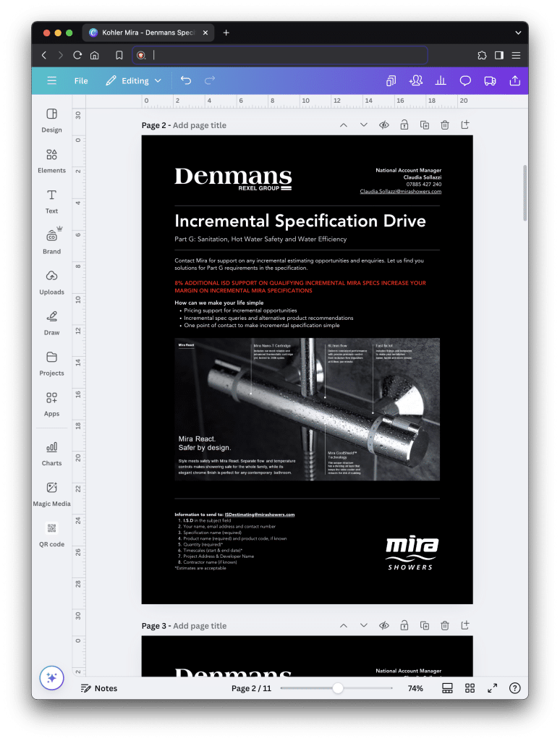Hide Page 2 with the eye icon
This screenshot has width=560, height=741.
click(384, 125)
